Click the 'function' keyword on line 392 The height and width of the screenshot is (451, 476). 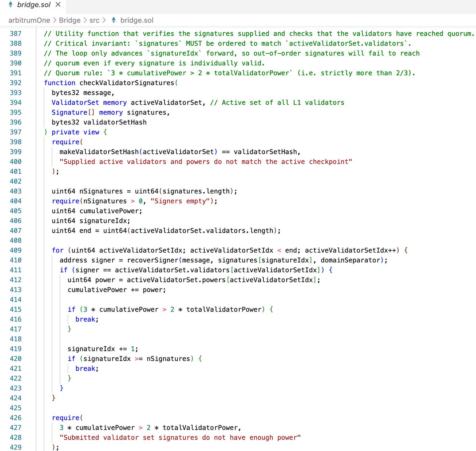(x=59, y=83)
